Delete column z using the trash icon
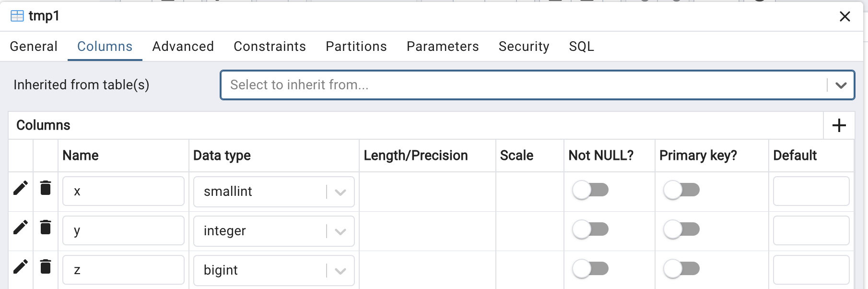 point(46,266)
